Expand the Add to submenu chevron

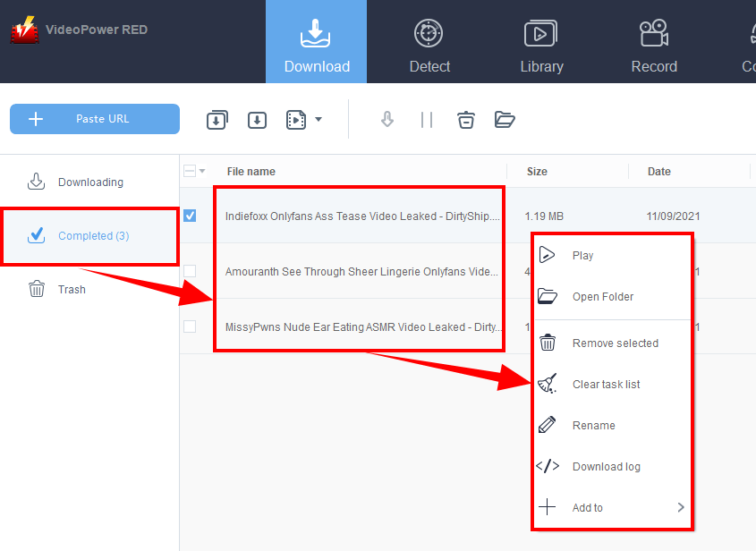[680, 507]
